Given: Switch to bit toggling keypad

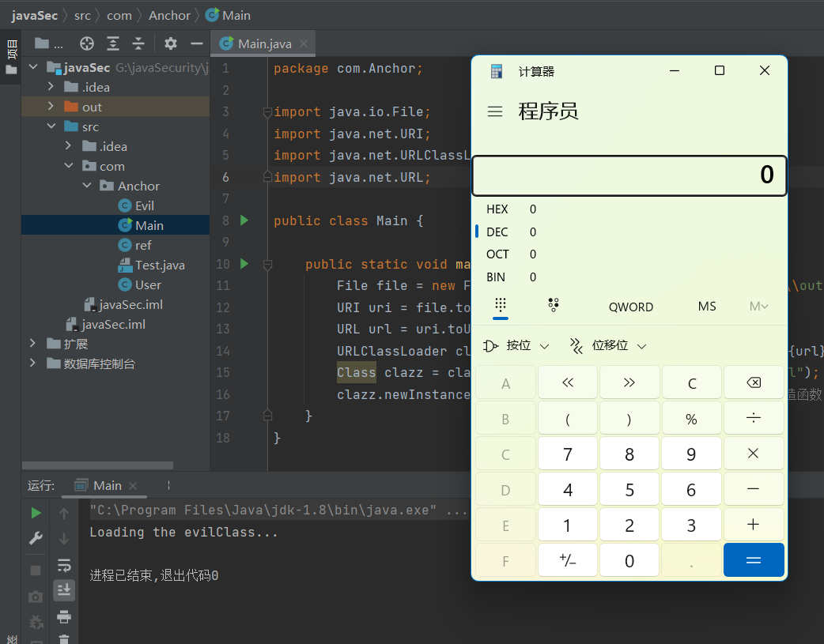Looking at the screenshot, I should click(554, 305).
